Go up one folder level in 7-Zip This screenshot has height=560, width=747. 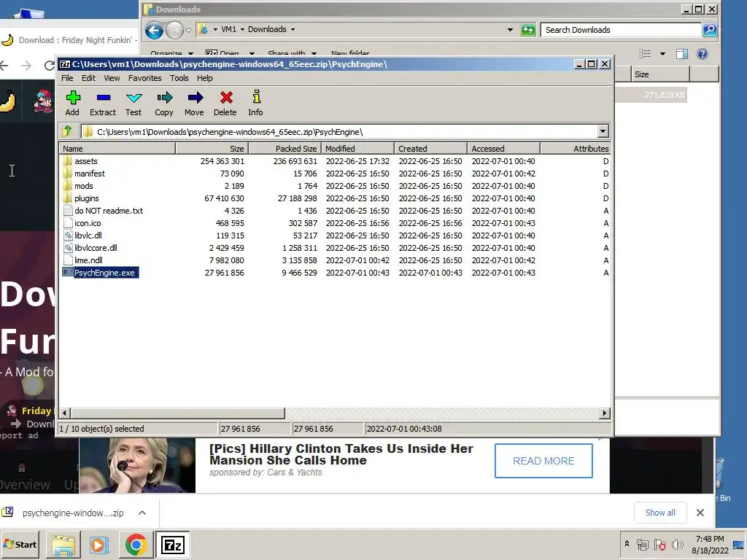click(x=66, y=131)
